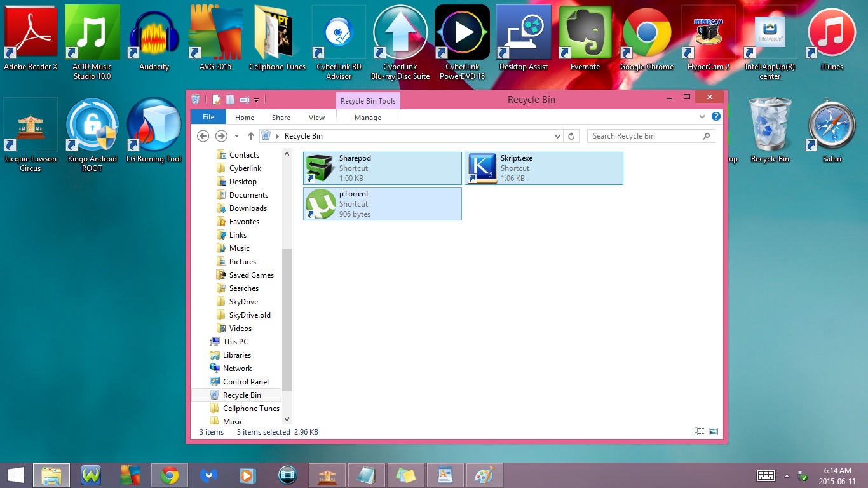Open SkyDrive.old in navigation pane

click(x=250, y=315)
